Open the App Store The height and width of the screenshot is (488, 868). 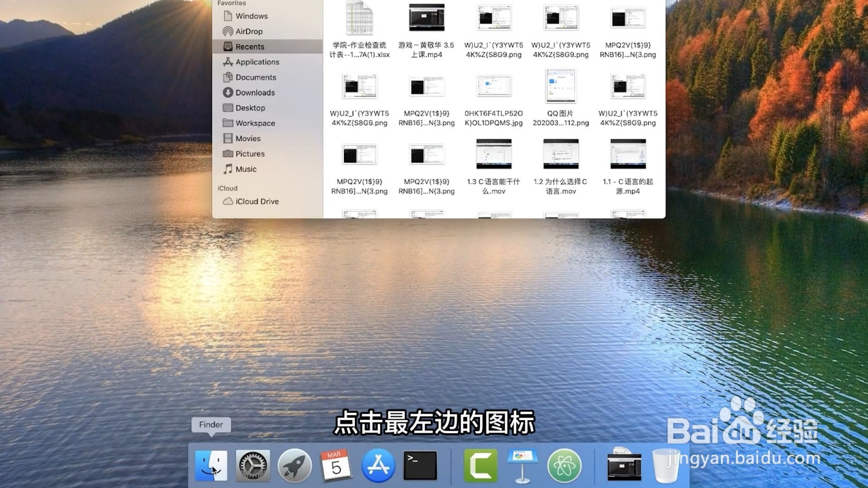coord(379,465)
